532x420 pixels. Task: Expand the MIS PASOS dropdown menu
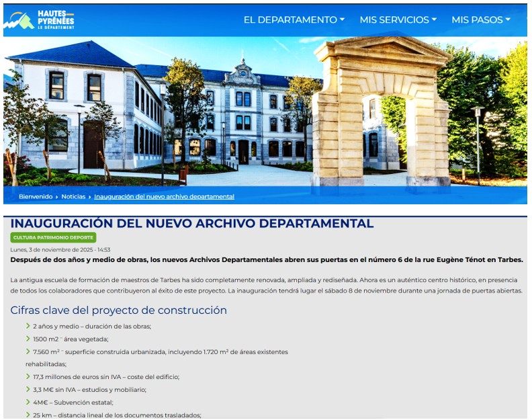[480, 19]
